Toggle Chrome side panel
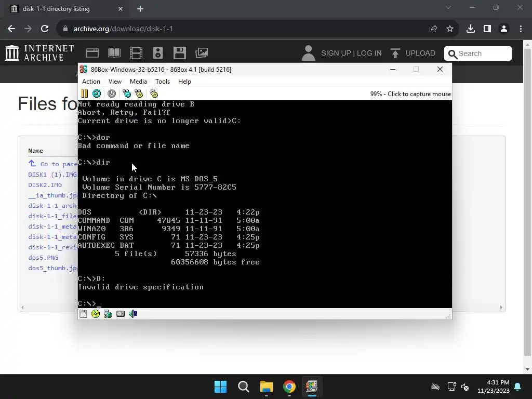Image resolution: width=532 pixels, height=399 pixels. 487,29
